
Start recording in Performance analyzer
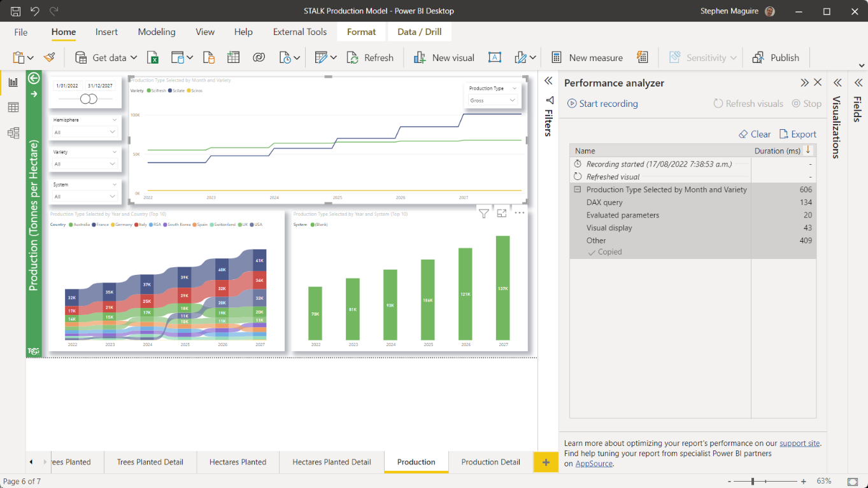pyautogui.click(x=601, y=103)
